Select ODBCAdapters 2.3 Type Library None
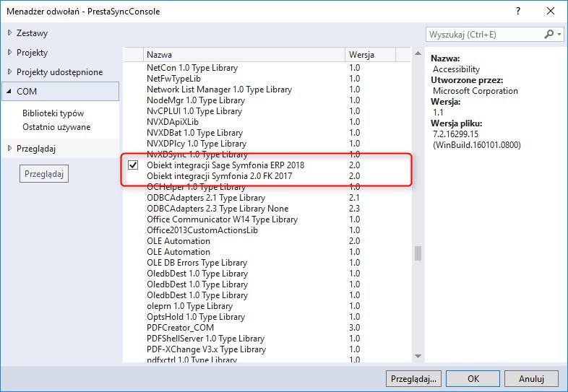The image size is (568, 392). click(267, 209)
